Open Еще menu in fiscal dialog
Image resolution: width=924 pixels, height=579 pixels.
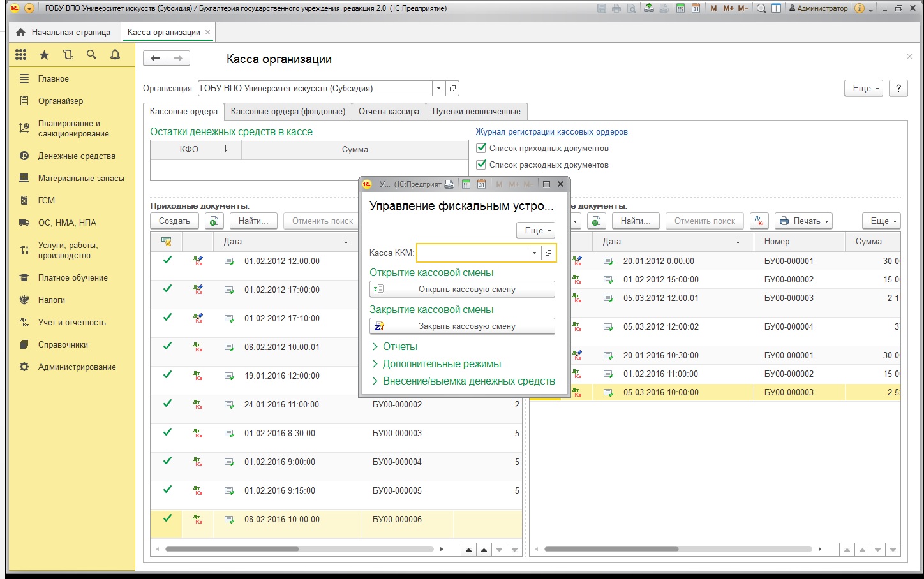(x=535, y=230)
